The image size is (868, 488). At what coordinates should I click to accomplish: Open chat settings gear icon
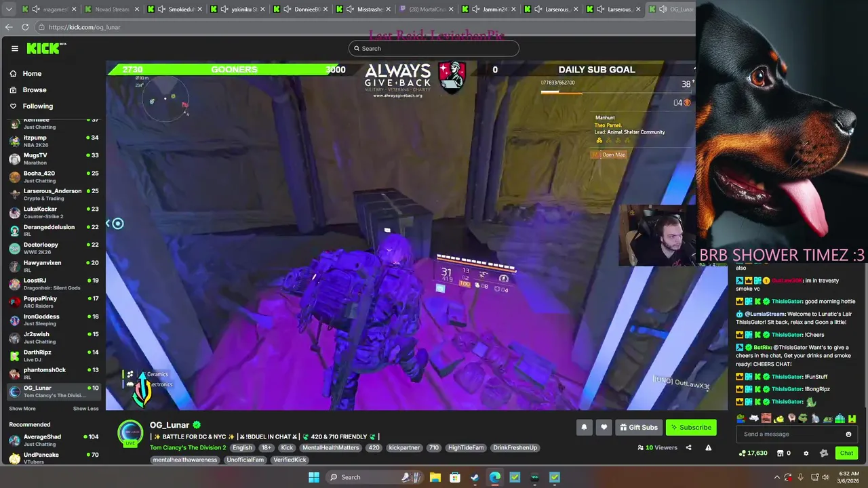coord(806,453)
